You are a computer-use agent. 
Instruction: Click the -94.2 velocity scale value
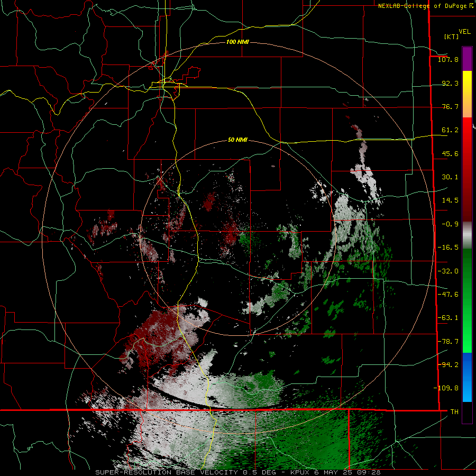(448, 364)
